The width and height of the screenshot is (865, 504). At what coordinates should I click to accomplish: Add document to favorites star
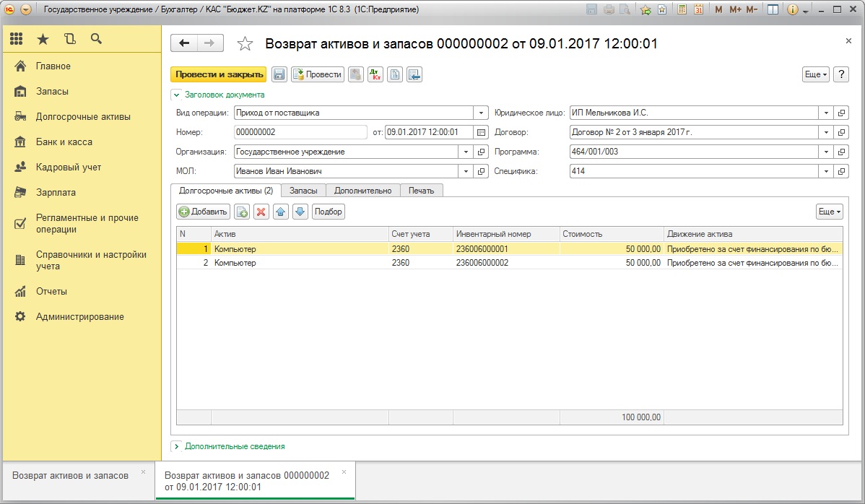coord(245,43)
